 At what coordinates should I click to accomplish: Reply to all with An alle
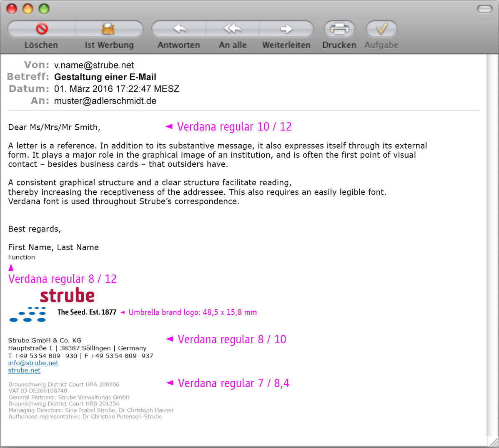233,29
